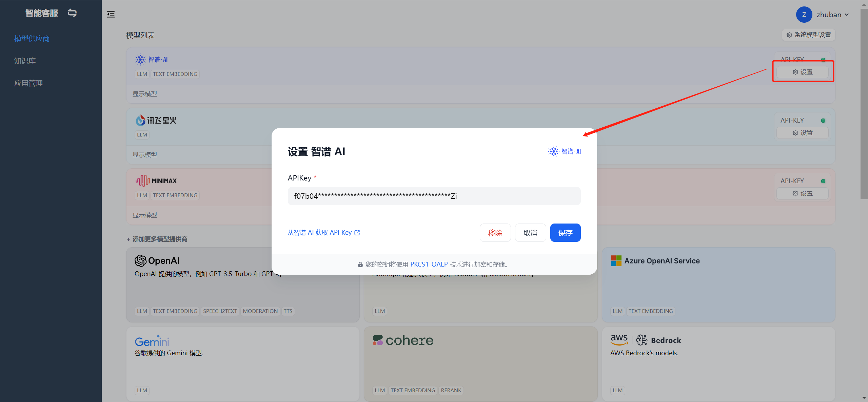
Task: Click the 智谱·AI logo in the dialog header
Action: 565,151
